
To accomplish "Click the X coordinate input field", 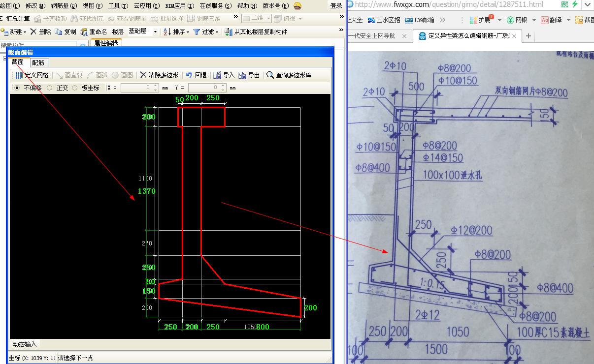I will coord(139,88).
